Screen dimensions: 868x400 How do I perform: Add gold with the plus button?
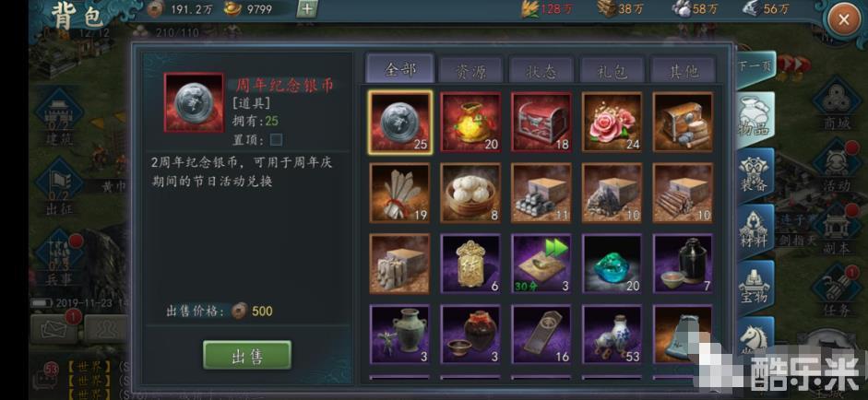[306, 8]
